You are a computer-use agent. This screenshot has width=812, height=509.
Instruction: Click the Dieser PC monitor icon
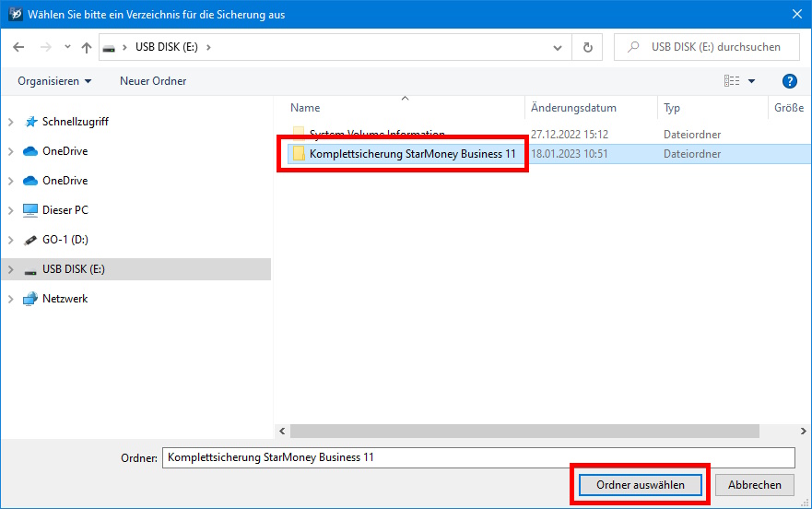(30, 210)
